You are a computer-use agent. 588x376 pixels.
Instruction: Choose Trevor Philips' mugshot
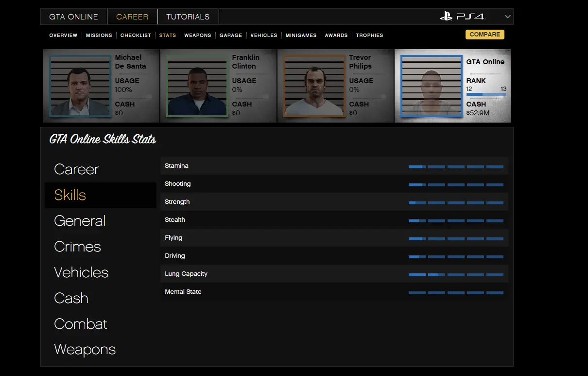coord(314,87)
